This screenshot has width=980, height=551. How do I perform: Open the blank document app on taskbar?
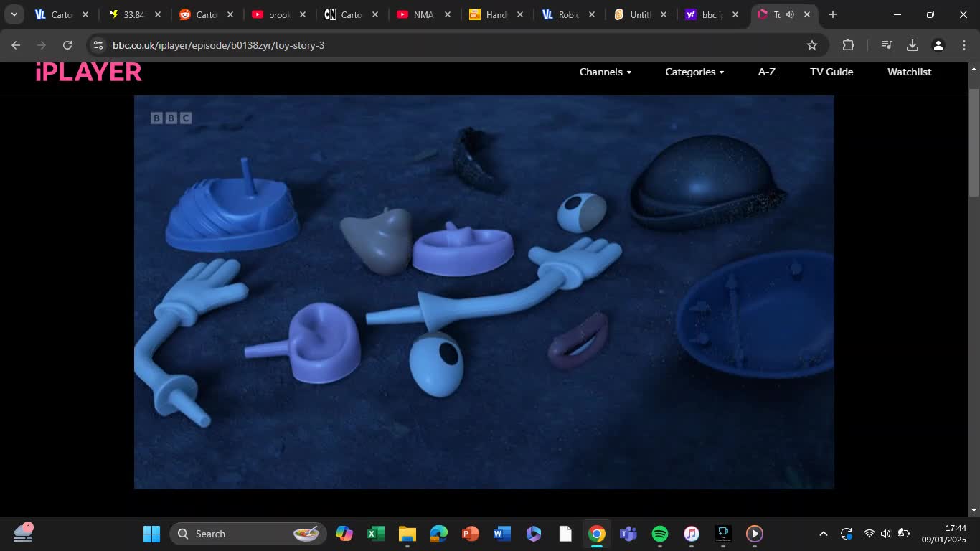pos(565,534)
